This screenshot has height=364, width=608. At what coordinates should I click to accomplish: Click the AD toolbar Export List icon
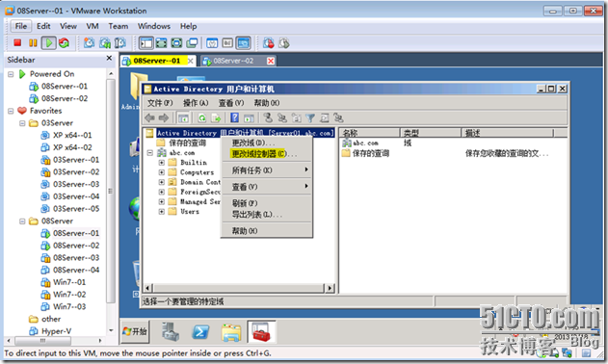click(216, 117)
